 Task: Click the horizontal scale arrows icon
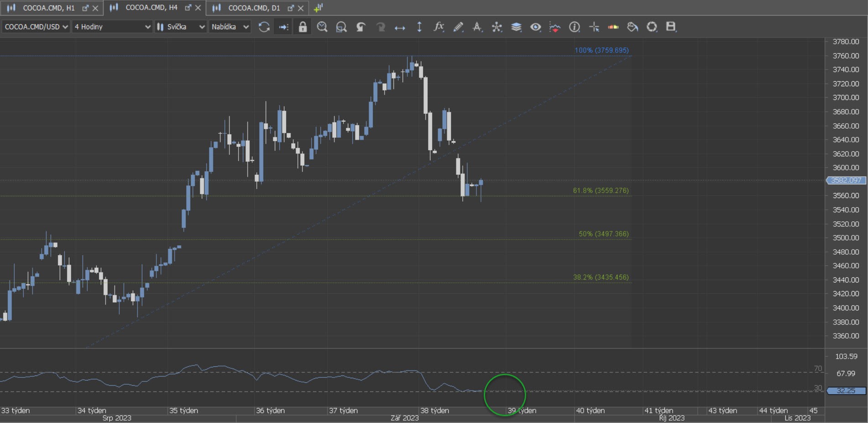(x=400, y=27)
